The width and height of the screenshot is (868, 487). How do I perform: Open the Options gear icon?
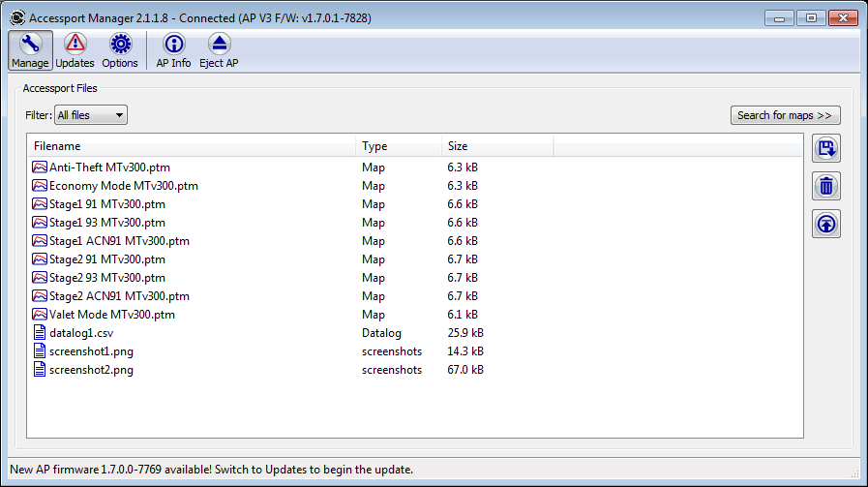(120, 50)
